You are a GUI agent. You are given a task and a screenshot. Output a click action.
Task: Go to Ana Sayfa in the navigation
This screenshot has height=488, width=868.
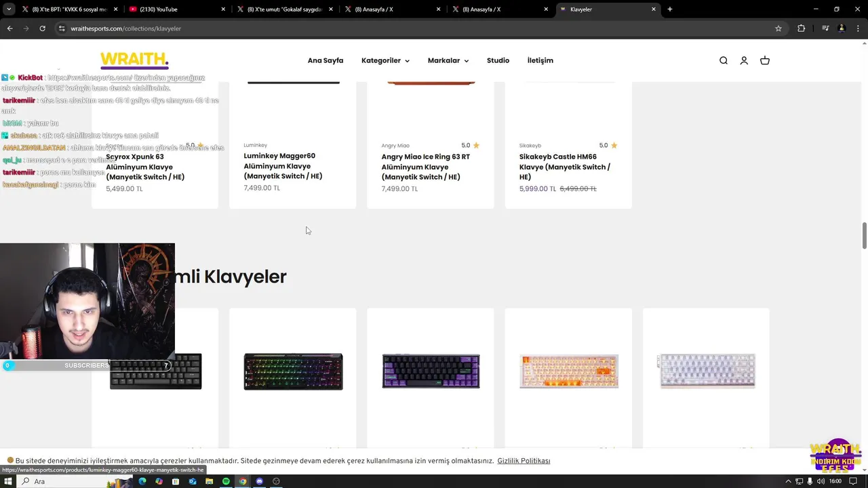(325, 60)
